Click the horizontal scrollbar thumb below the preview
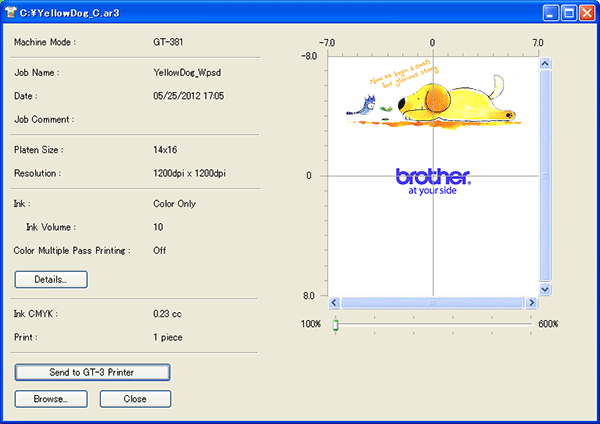600x424 pixels. point(433,302)
